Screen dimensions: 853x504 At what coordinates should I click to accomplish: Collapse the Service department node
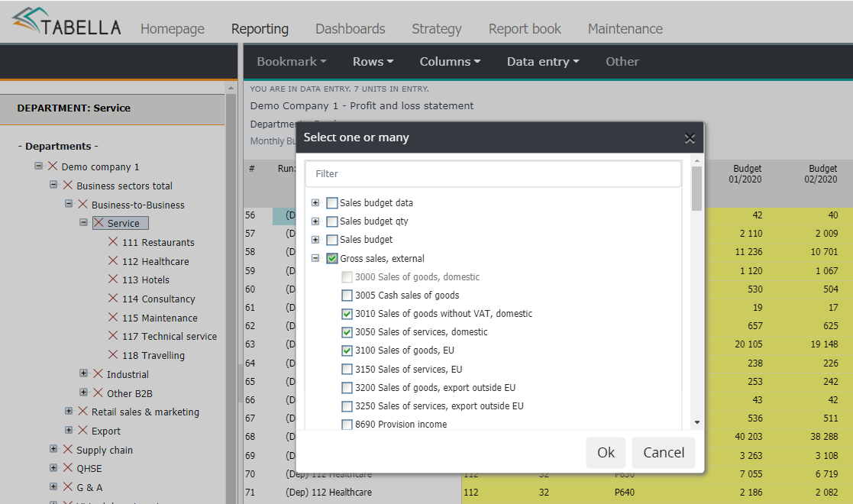point(84,222)
